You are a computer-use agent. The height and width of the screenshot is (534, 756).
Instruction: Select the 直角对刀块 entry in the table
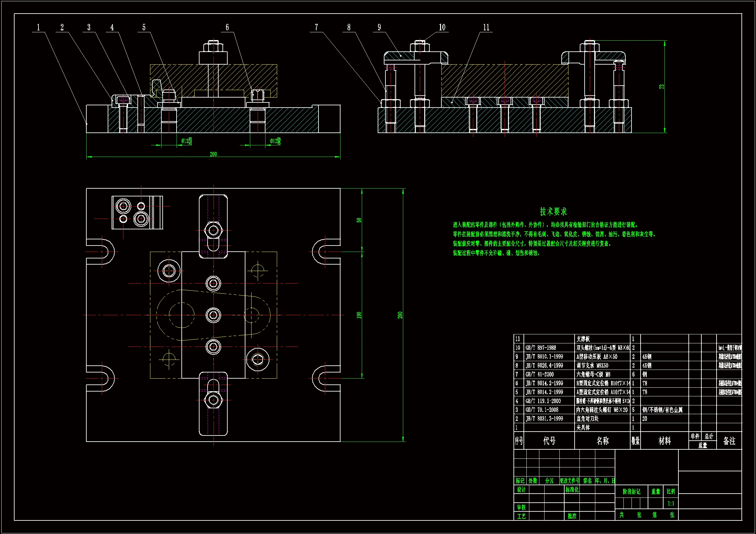pos(588,419)
